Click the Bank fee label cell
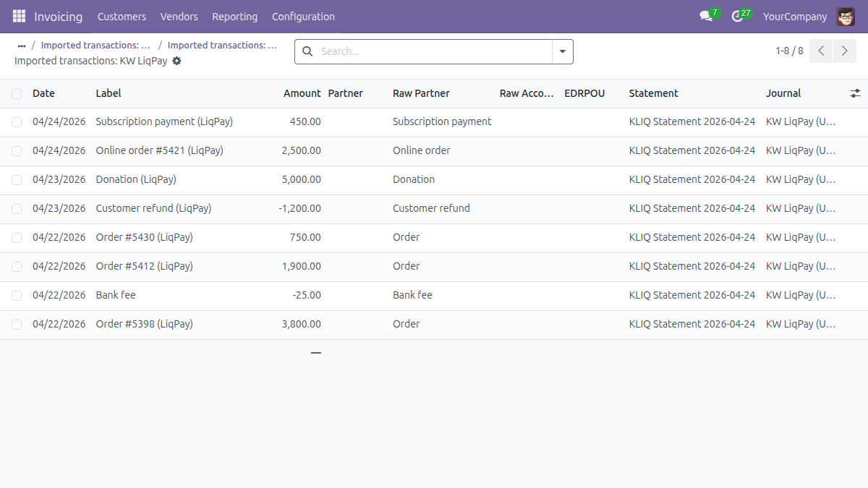Image resolution: width=868 pixels, height=488 pixels. [x=116, y=296]
